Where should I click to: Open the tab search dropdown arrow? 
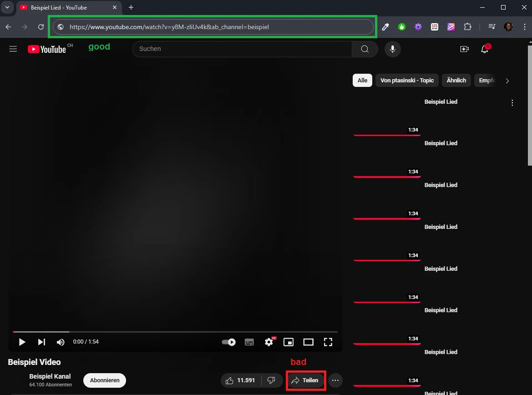point(7,7)
